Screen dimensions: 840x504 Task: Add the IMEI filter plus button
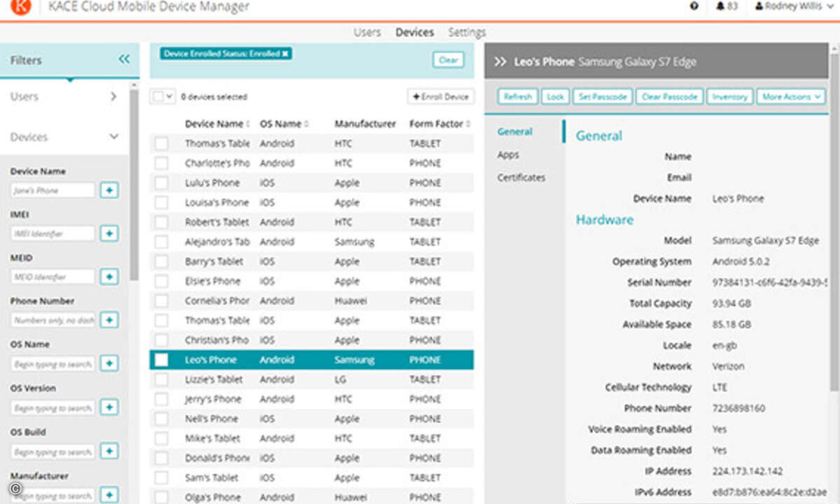tap(109, 233)
